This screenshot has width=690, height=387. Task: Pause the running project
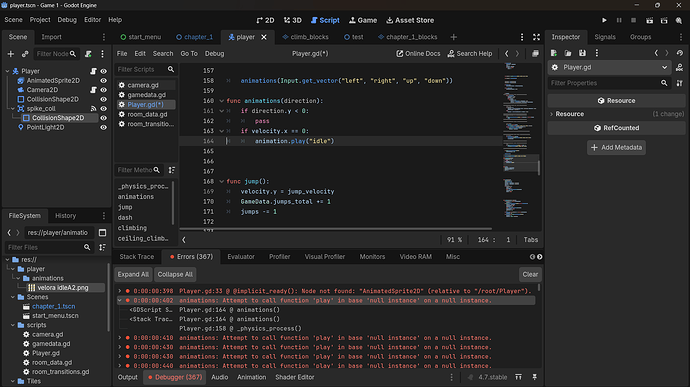(619, 20)
